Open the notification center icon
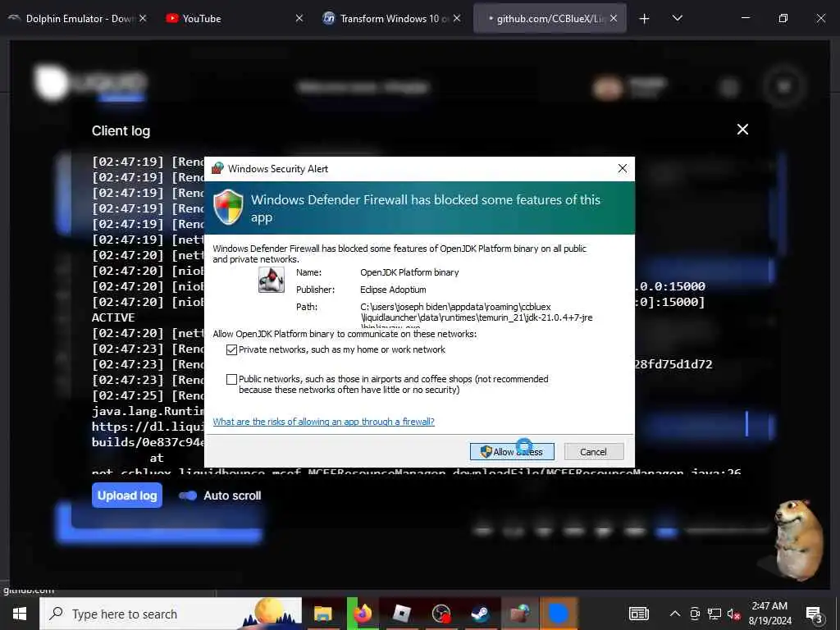840x630 pixels. tap(814, 614)
